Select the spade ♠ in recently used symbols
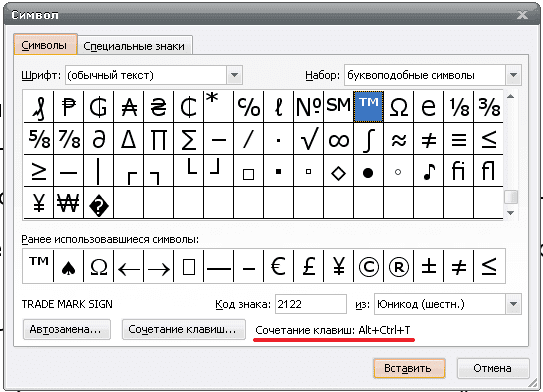This screenshot has height=392, width=543. click(69, 266)
